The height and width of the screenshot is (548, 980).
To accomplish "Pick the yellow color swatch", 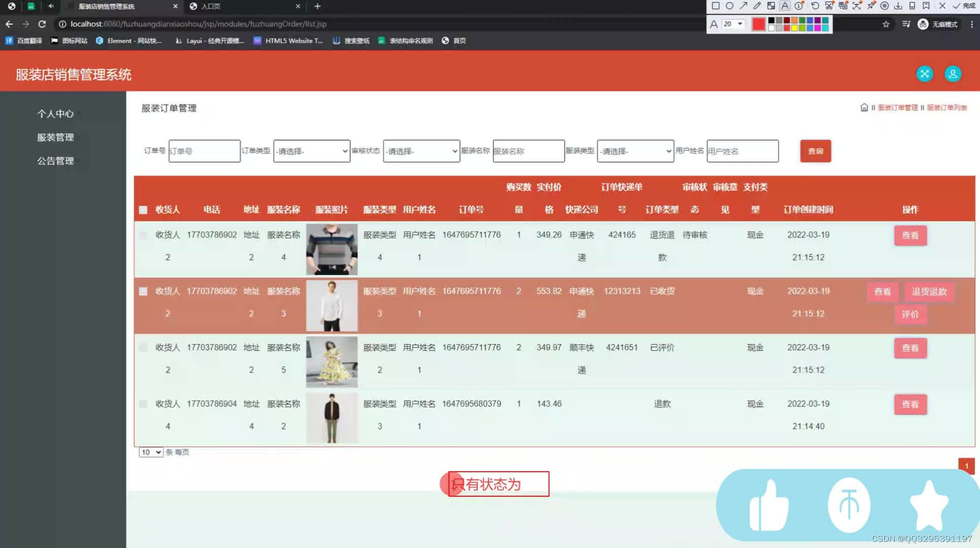I will point(794,27).
